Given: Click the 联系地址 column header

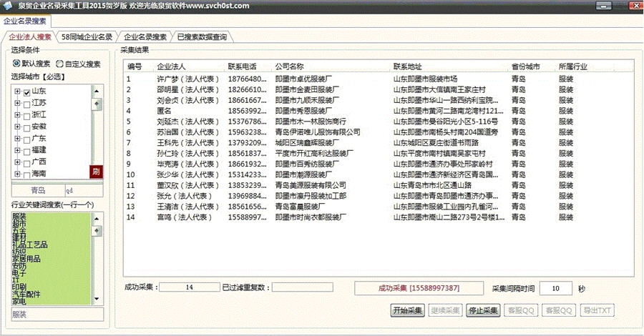Looking at the screenshot, I should 407,66.
